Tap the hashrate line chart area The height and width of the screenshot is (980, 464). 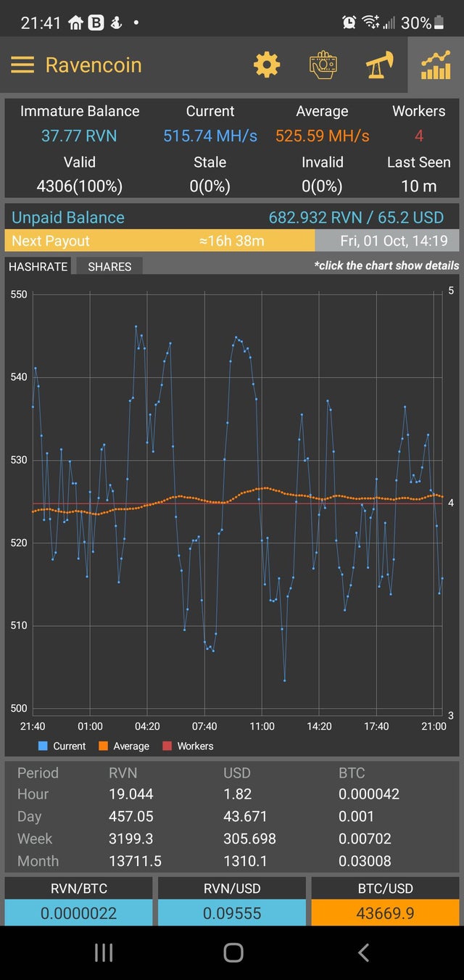pyautogui.click(x=237, y=501)
